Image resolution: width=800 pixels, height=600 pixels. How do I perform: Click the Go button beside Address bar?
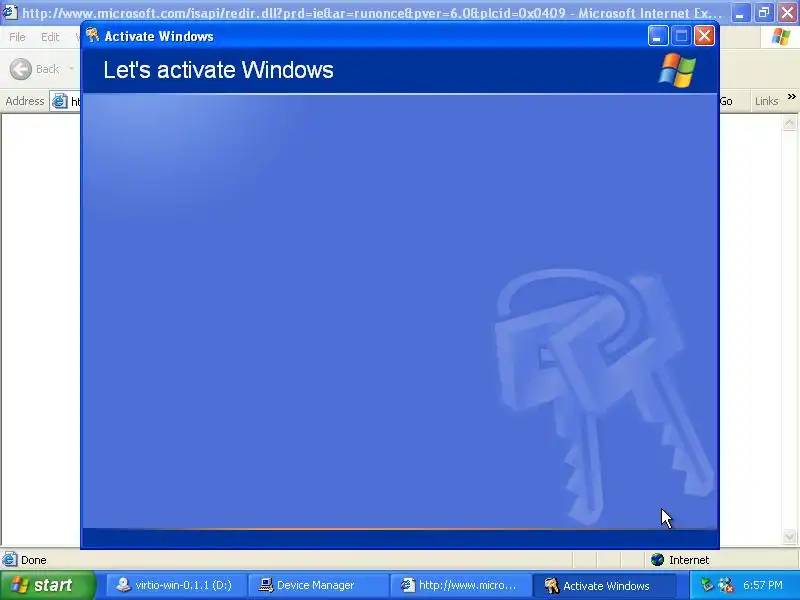(x=726, y=102)
